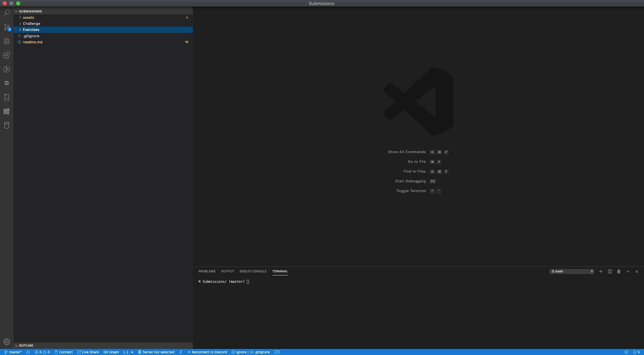Click the terminal count indicator in status bar

click(277, 352)
